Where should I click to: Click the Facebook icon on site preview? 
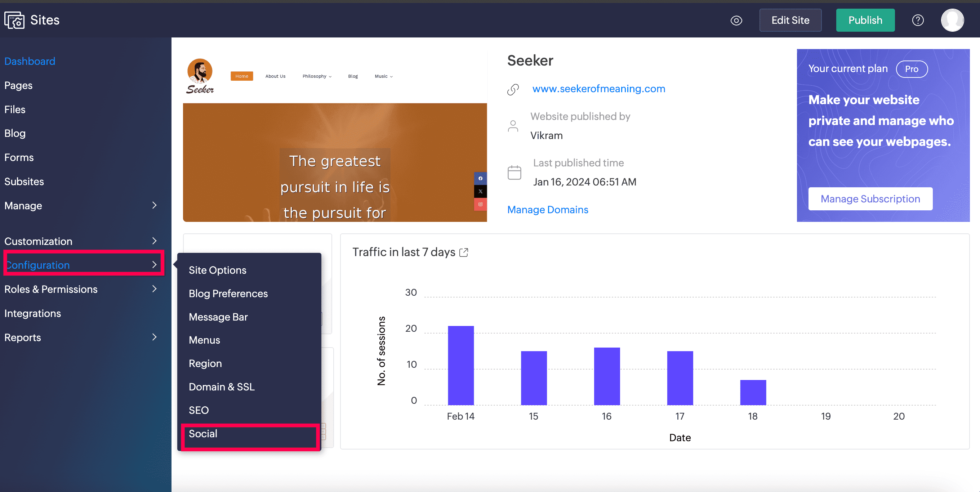click(480, 178)
